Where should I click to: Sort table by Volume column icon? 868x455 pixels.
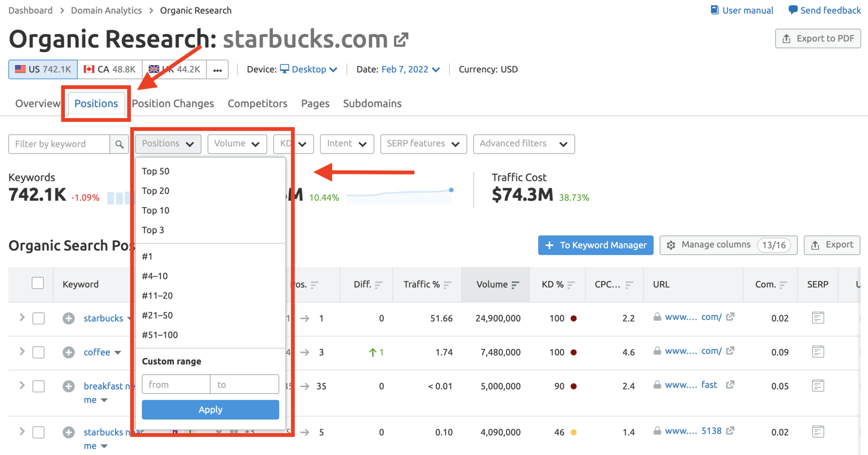516,284
